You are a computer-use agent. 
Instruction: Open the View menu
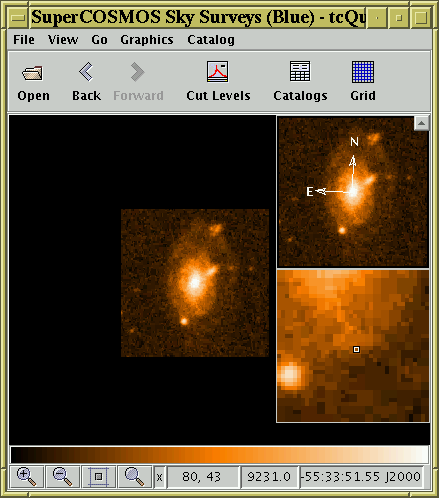point(63,40)
